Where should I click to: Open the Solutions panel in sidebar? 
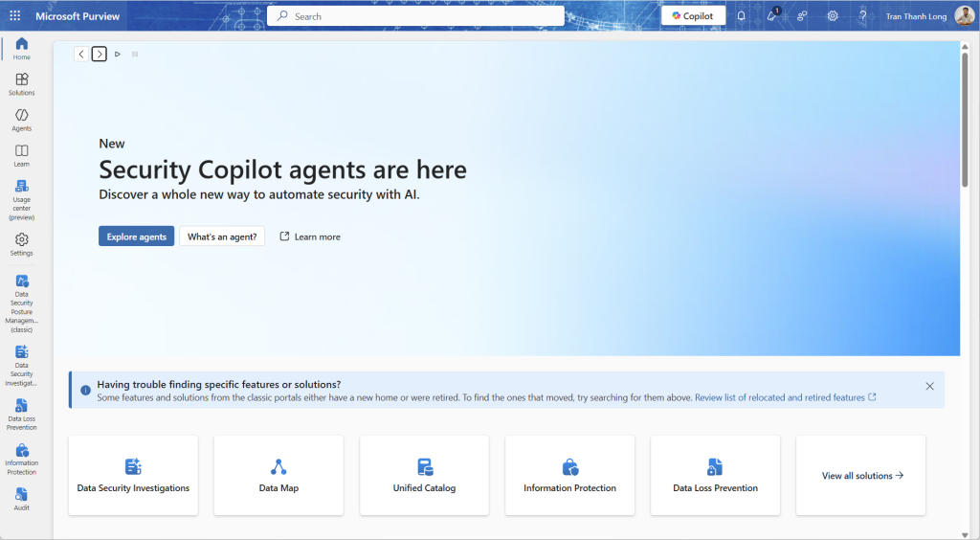click(22, 84)
